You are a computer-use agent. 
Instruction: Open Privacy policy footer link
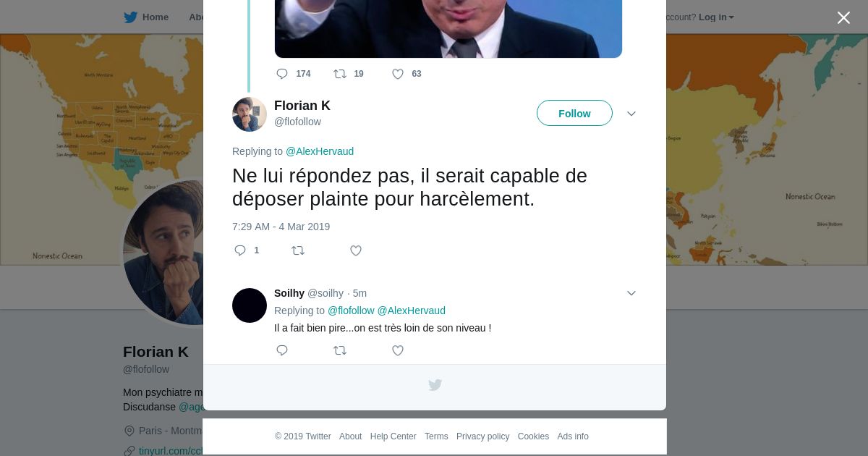point(482,436)
